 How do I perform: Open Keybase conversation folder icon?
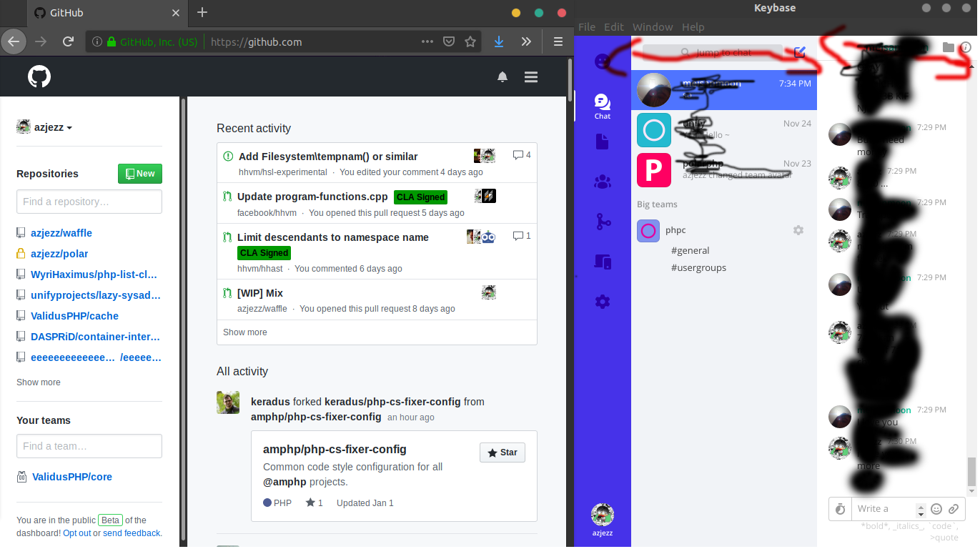[948, 47]
